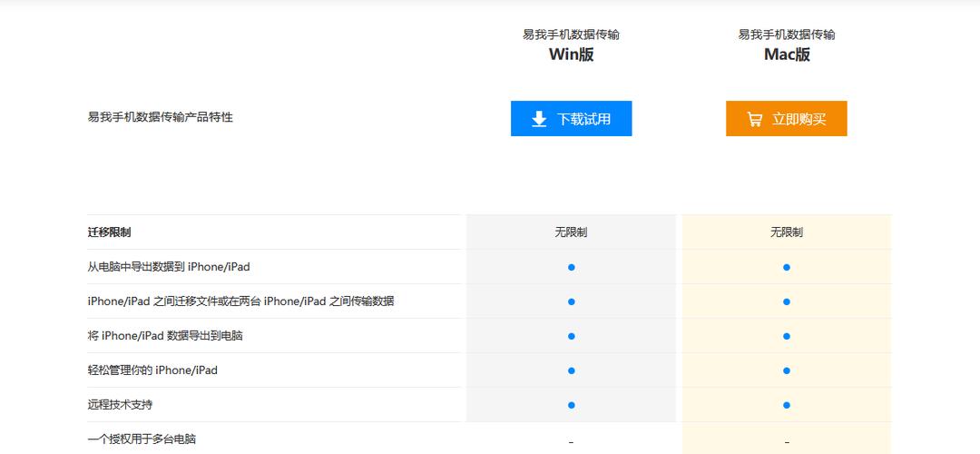Image resolution: width=980 pixels, height=454 pixels.
Task: Click the 远程技术支持 row label
Action: tap(120, 405)
